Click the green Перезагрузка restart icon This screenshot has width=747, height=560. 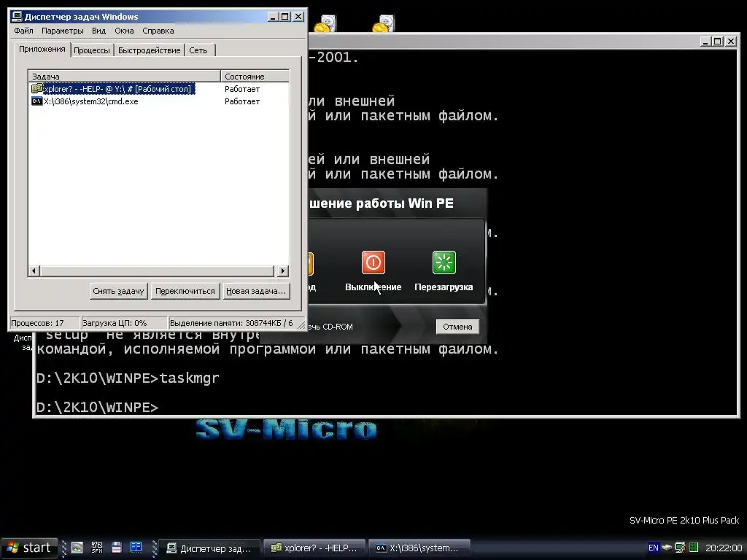coord(444,262)
